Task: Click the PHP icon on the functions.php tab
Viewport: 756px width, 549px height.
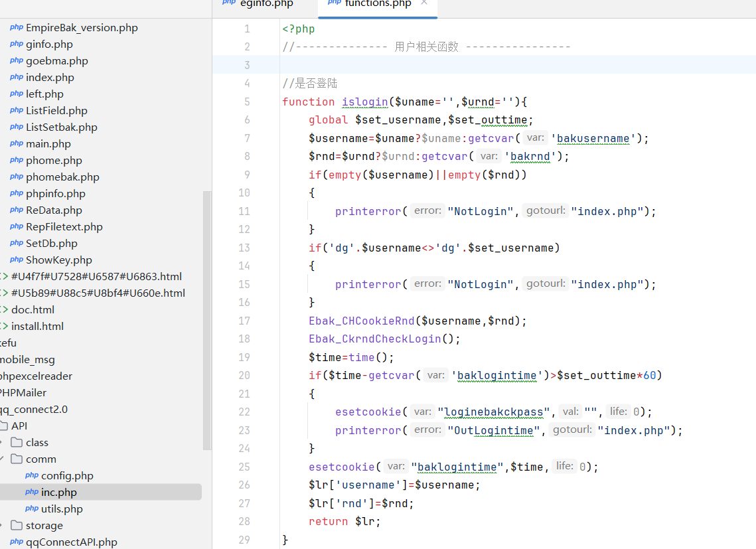Action: click(335, 3)
